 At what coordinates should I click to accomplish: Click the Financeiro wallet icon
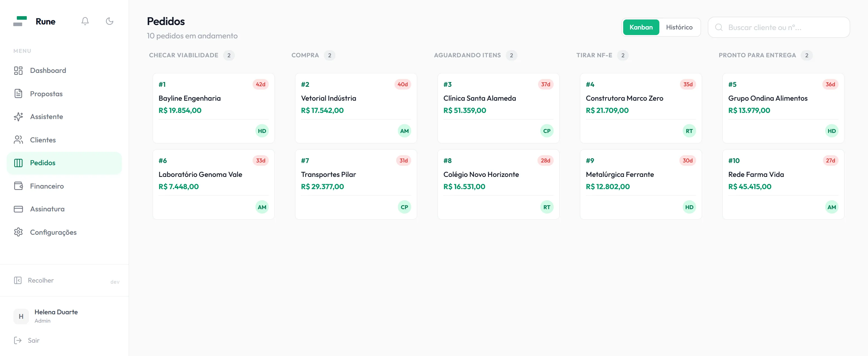18,186
